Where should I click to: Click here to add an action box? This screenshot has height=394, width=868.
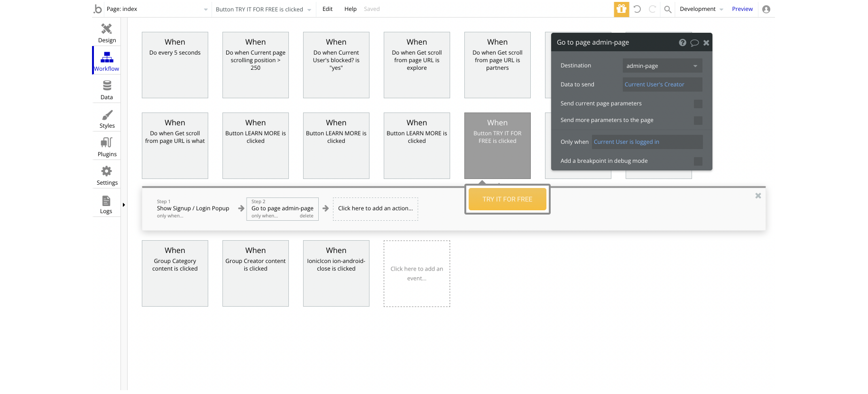point(375,209)
